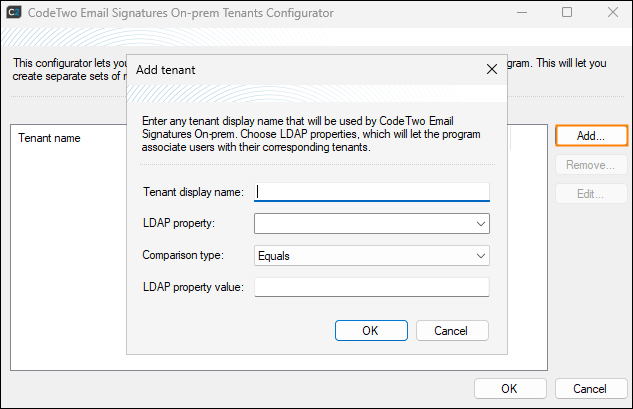Click the CodeTwo app icon in title bar
The width and height of the screenshot is (633, 409).
click(x=16, y=13)
